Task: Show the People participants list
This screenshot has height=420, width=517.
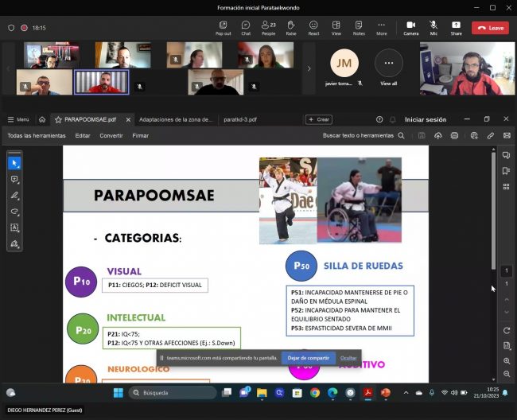Action: click(x=268, y=27)
